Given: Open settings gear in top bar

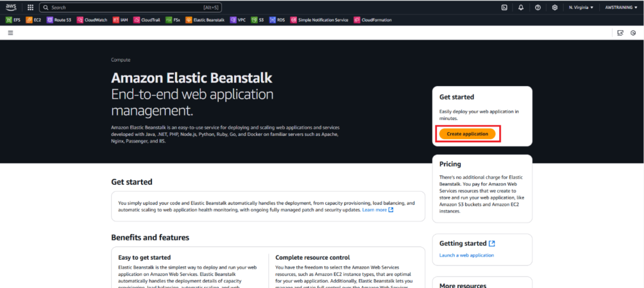Looking at the screenshot, I should (x=554, y=8).
